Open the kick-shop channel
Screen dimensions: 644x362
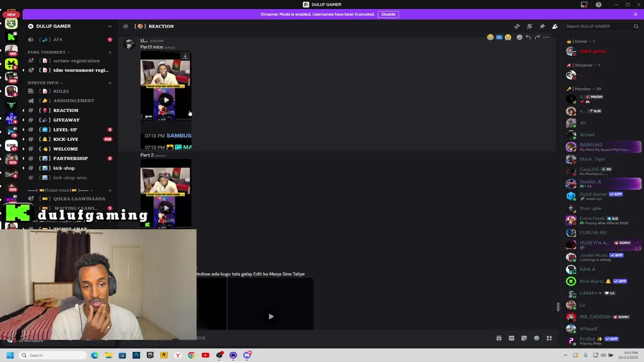[x=70, y=168]
